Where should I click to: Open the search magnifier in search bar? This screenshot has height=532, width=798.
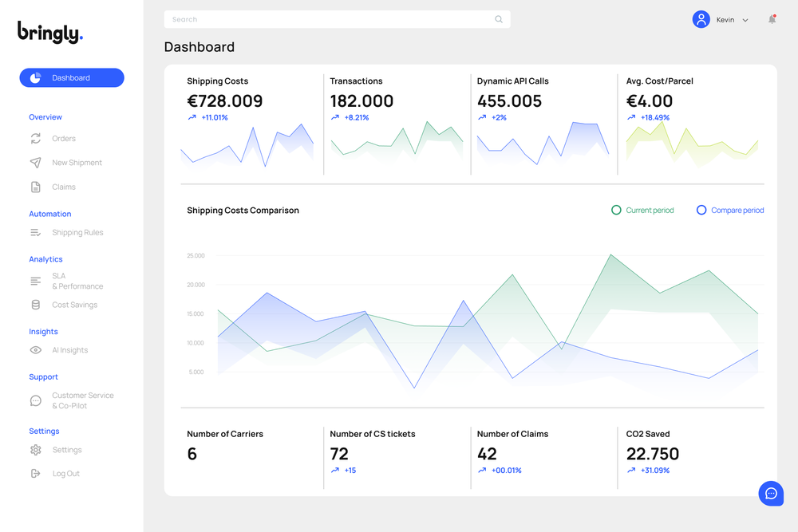[x=499, y=18]
